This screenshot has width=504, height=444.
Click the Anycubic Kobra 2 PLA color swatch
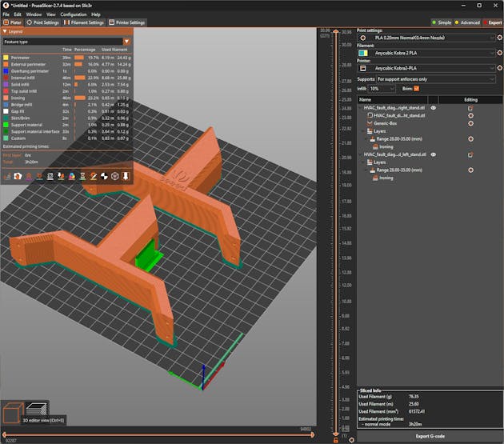[363, 54]
